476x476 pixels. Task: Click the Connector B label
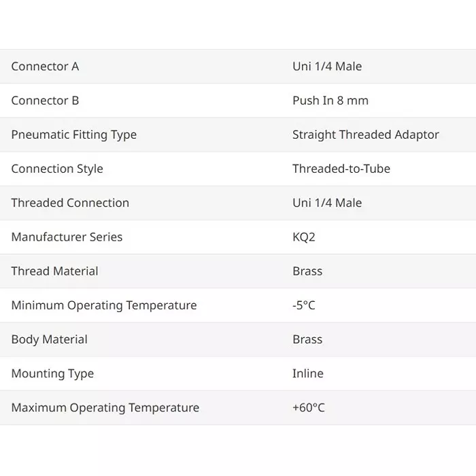point(45,101)
